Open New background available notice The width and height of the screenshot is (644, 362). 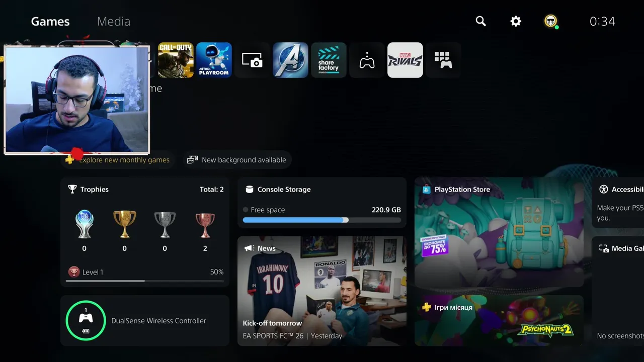coord(237,159)
